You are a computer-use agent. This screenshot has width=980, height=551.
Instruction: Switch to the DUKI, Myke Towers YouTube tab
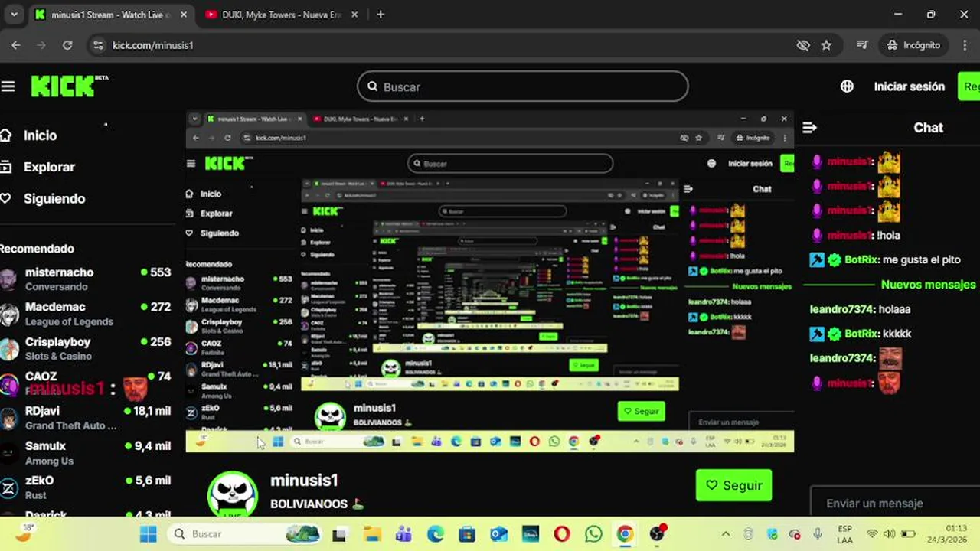coord(282,15)
